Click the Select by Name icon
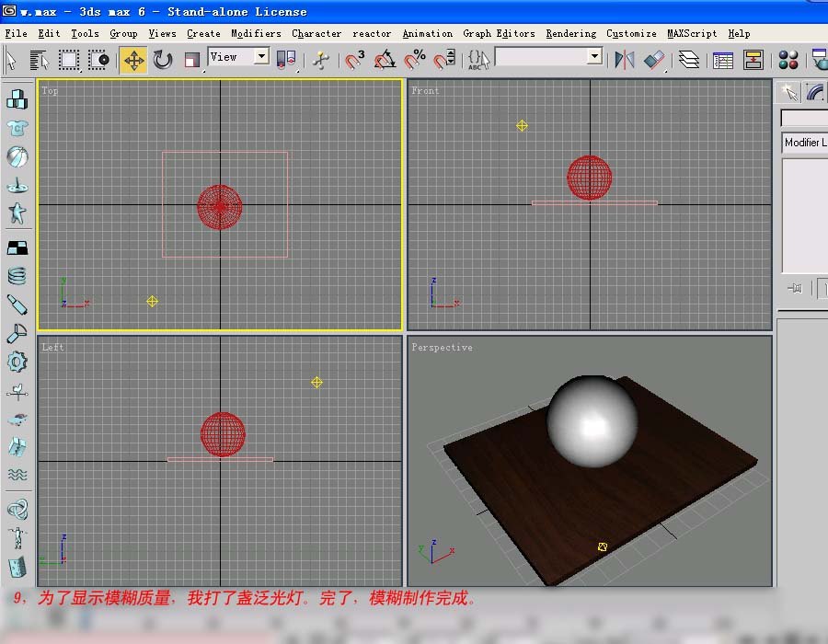 40,61
